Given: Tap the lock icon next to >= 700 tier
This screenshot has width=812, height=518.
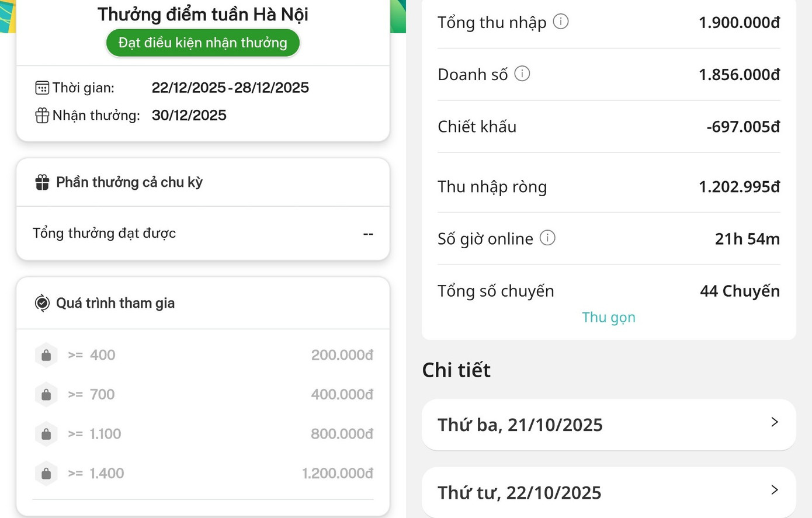Looking at the screenshot, I should click(x=46, y=394).
